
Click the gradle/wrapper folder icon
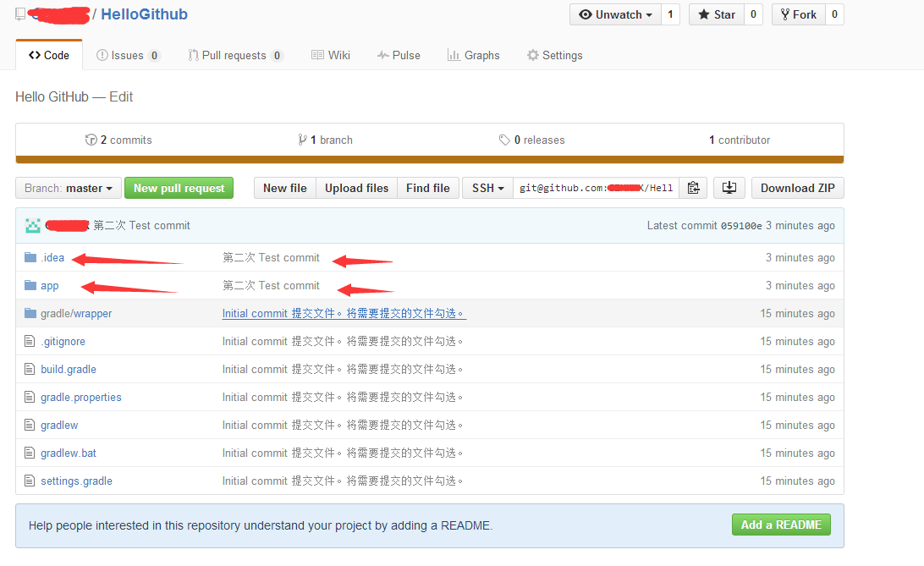pyautogui.click(x=30, y=313)
